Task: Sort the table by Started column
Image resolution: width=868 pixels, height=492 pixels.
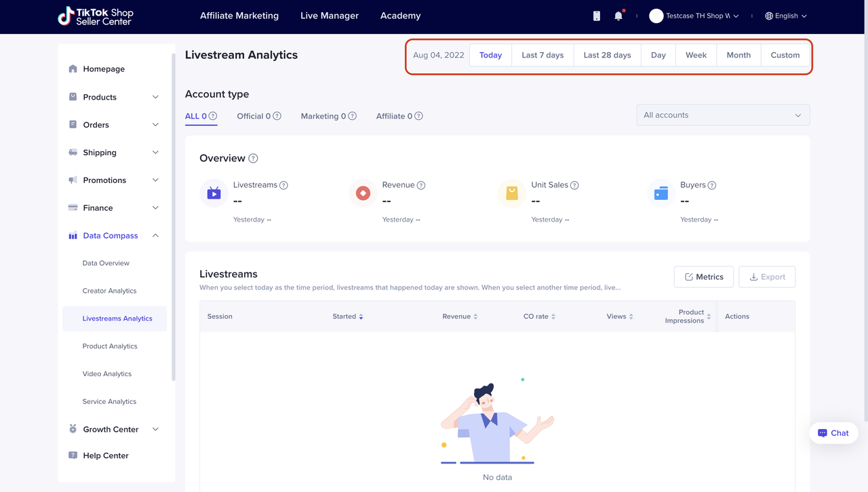Action: [x=361, y=316]
